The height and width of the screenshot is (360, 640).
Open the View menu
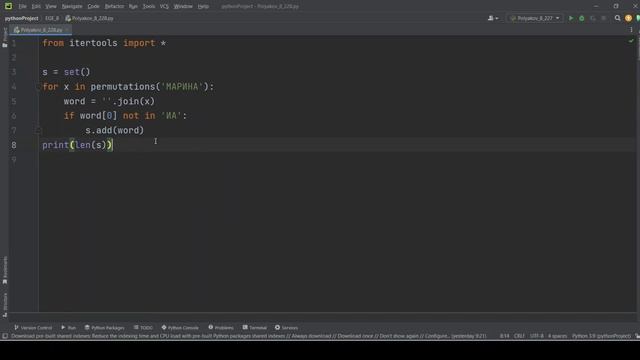point(51,7)
